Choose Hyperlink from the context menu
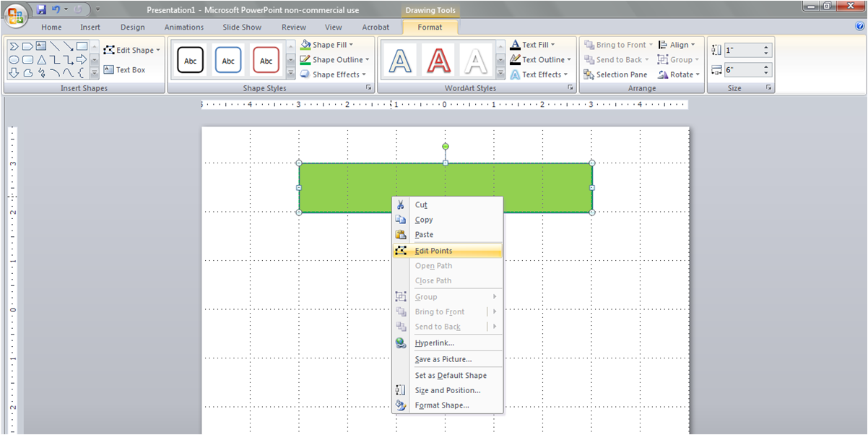 point(447,343)
